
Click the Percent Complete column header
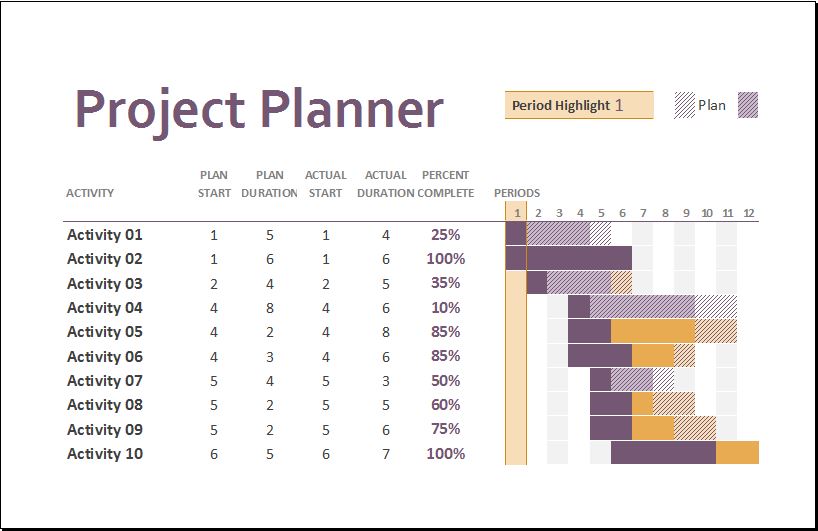pos(446,184)
